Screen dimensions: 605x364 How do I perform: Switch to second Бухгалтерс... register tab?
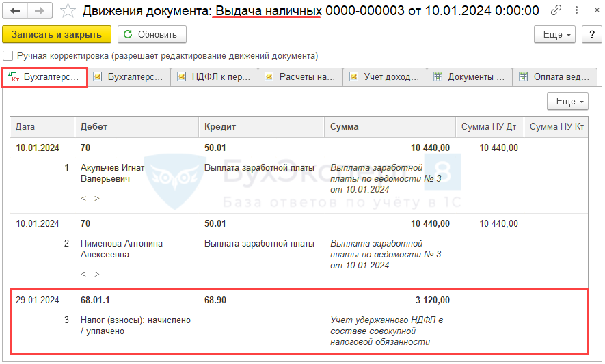[x=129, y=77]
